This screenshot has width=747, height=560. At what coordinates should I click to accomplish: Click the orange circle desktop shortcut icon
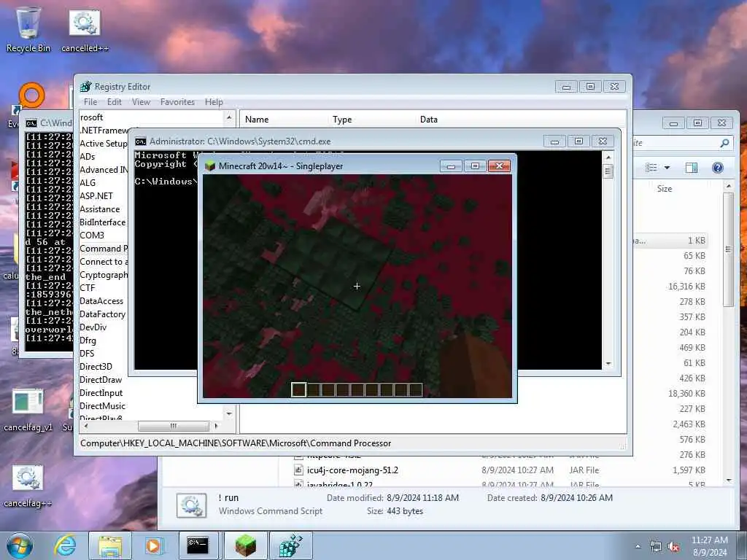point(32,96)
